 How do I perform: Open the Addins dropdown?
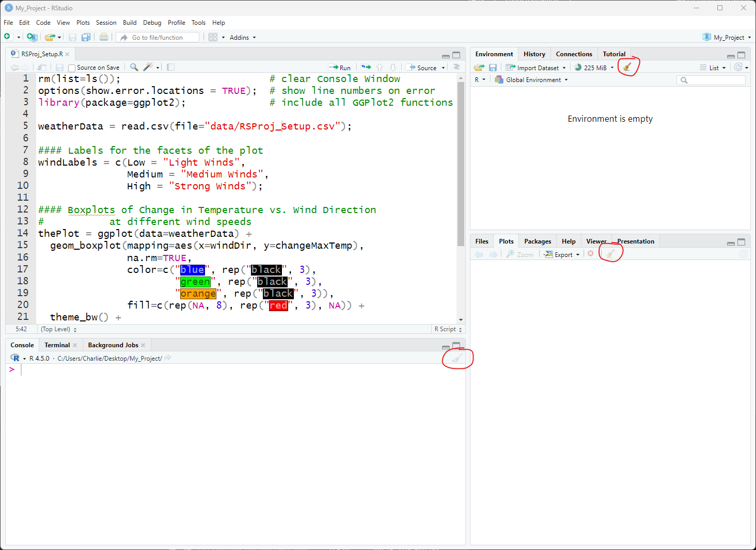(242, 38)
